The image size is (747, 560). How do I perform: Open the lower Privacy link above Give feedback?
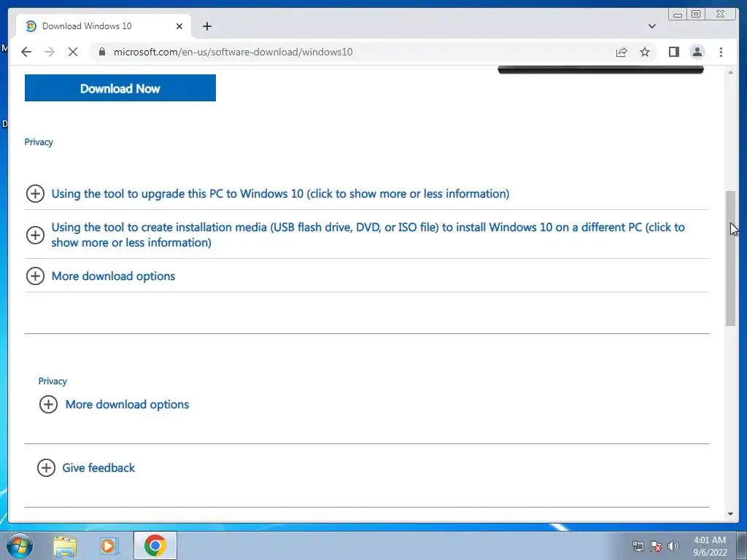point(53,381)
